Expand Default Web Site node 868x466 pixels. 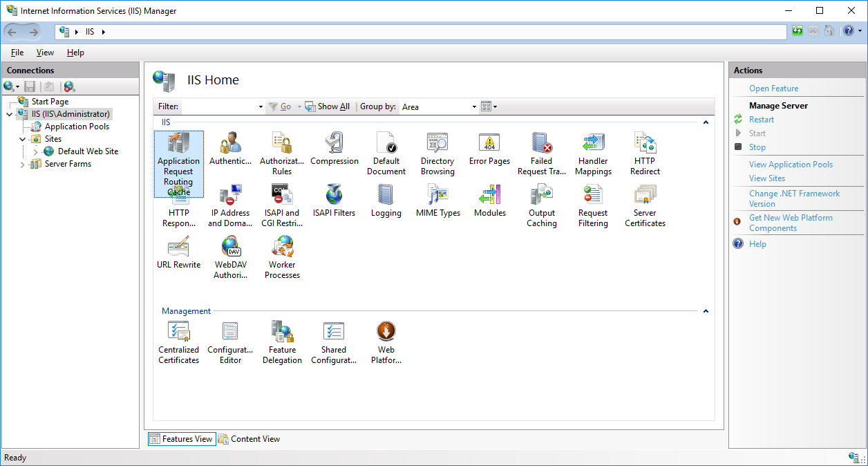[36, 151]
